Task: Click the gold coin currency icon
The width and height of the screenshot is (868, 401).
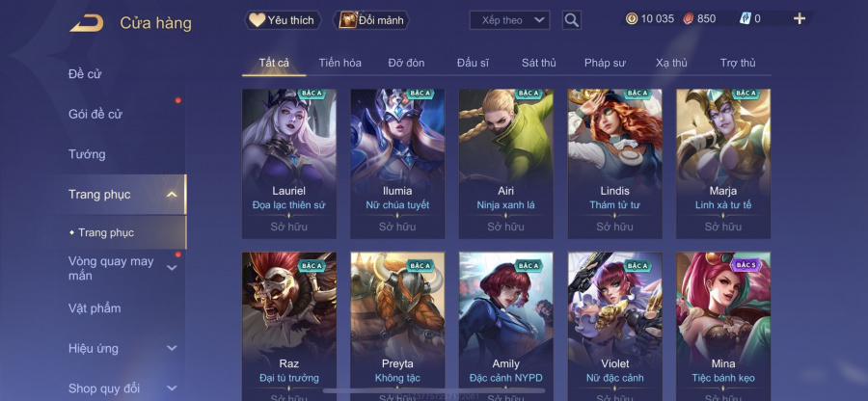Action: click(631, 19)
